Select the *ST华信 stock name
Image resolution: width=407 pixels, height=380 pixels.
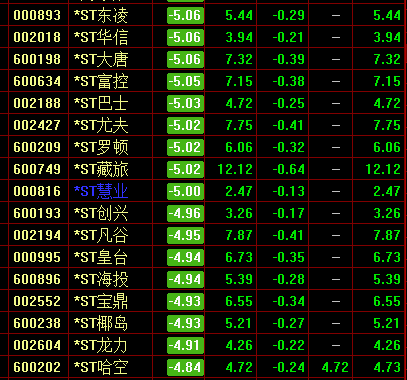[x=101, y=37]
